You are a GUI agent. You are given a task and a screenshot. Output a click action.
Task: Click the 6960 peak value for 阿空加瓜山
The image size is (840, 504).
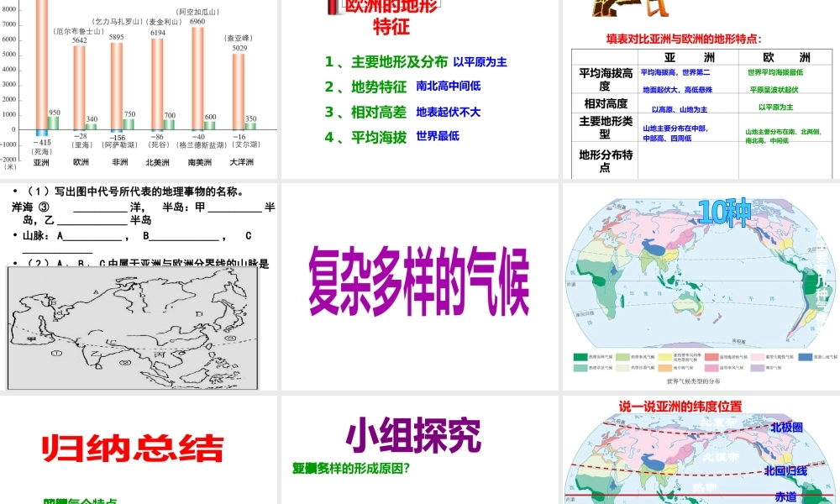point(197,22)
